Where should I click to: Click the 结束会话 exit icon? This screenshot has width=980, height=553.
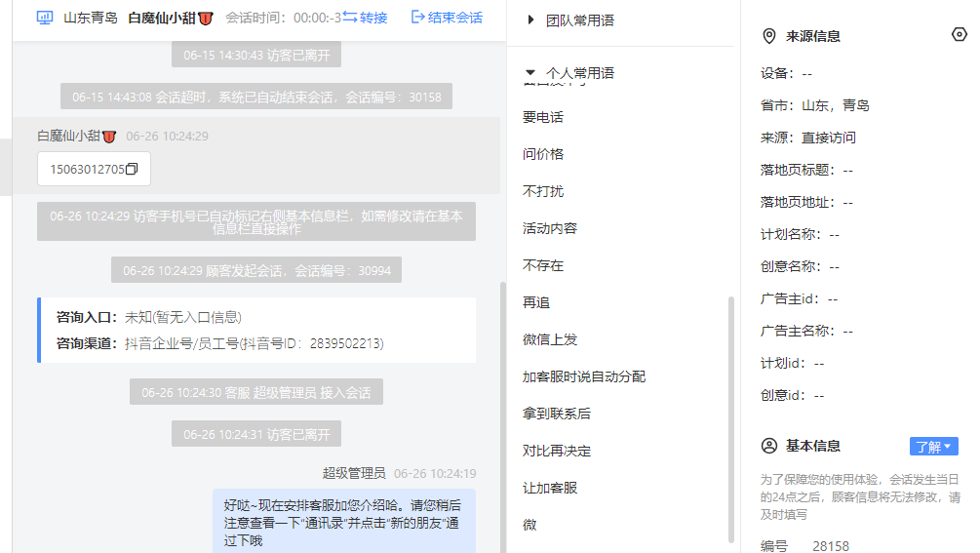pyautogui.click(x=417, y=18)
